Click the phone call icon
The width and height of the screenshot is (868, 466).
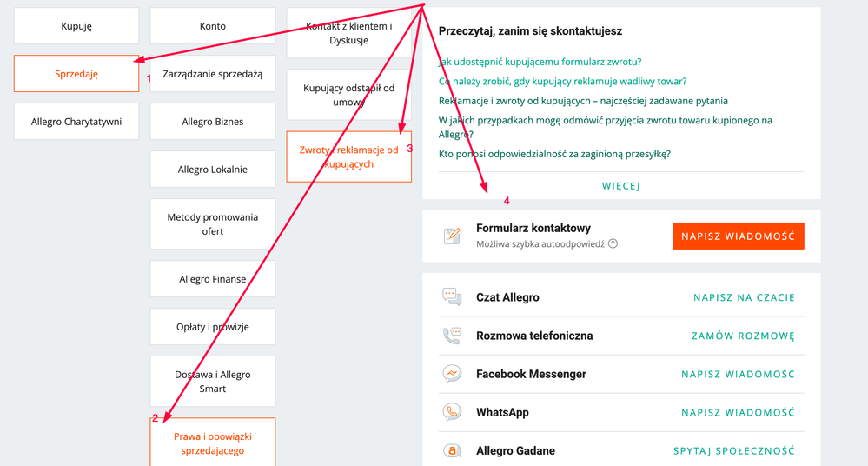click(x=452, y=336)
